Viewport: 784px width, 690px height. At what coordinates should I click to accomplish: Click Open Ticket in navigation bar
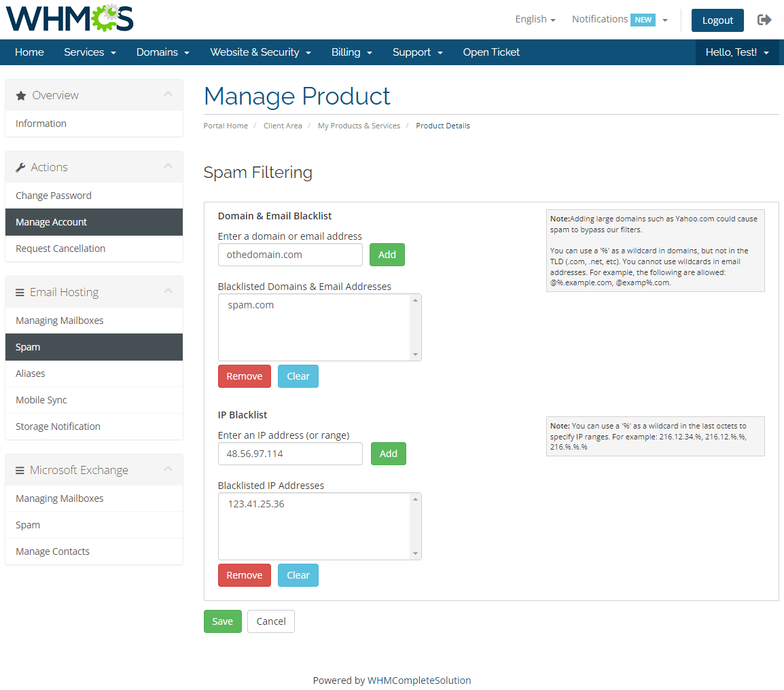pyautogui.click(x=491, y=52)
